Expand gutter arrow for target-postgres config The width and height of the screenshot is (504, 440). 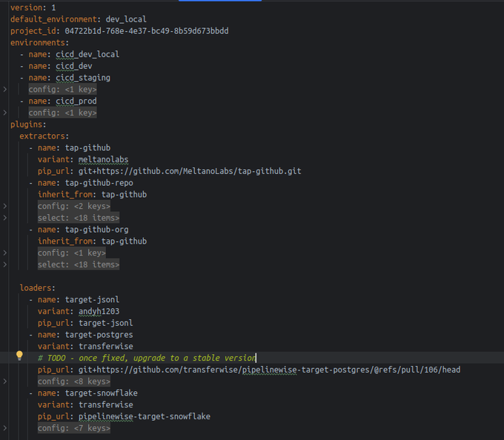(5, 381)
